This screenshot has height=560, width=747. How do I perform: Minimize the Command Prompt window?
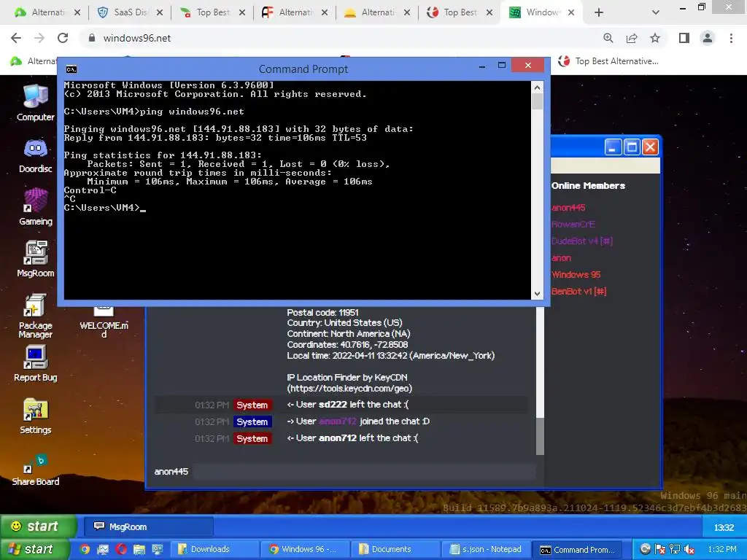482,66
